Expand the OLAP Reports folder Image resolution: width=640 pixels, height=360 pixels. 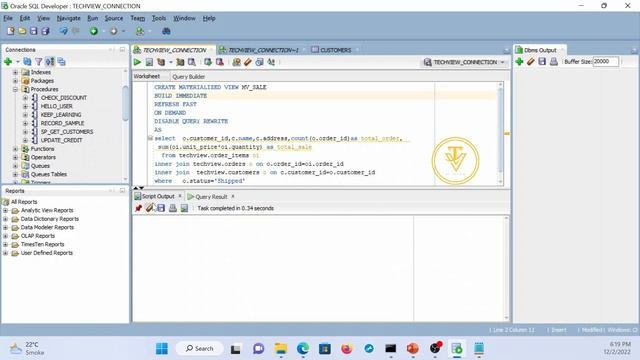(x=5, y=236)
